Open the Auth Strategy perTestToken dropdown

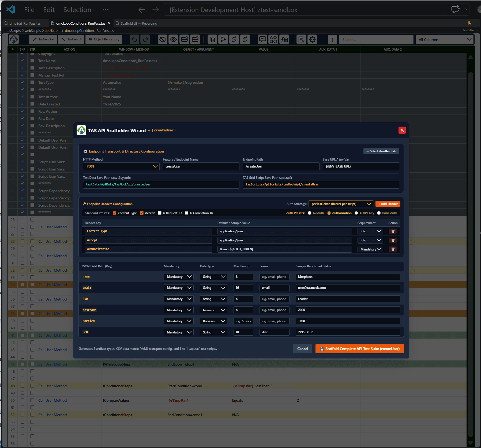pyautogui.click(x=341, y=204)
